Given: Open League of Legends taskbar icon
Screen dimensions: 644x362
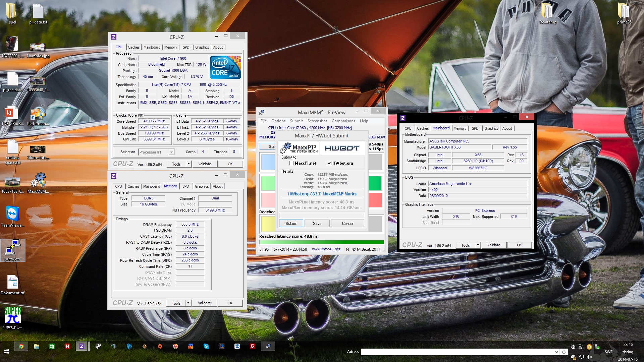Looking at the screenshot, I should [x=222, y=346].
